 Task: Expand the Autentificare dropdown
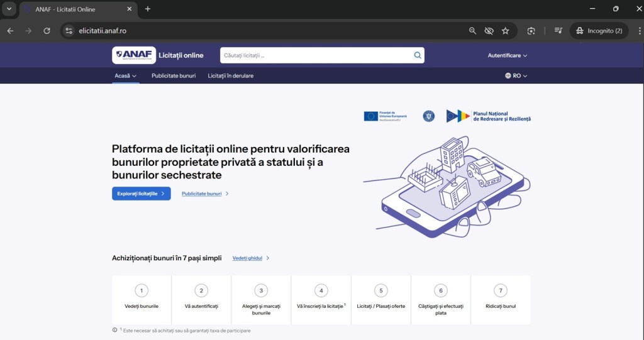[507, 55]
